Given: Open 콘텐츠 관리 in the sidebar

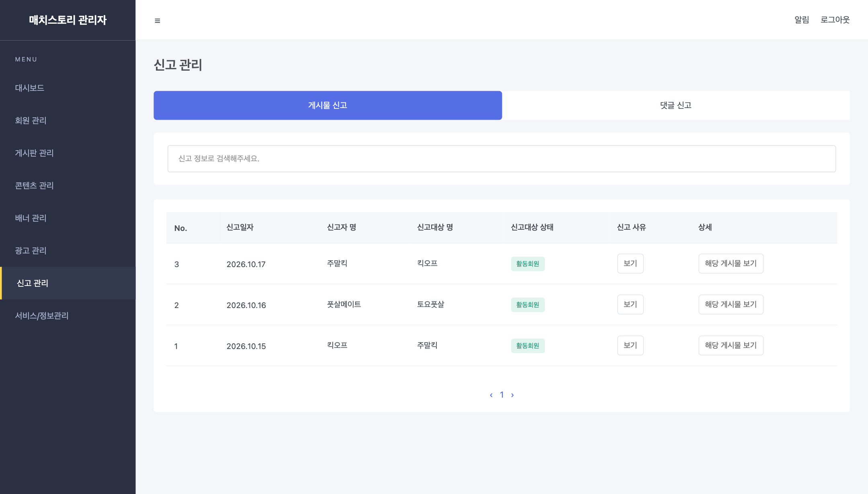Looking at the screenshot, I should coord(68,186).
